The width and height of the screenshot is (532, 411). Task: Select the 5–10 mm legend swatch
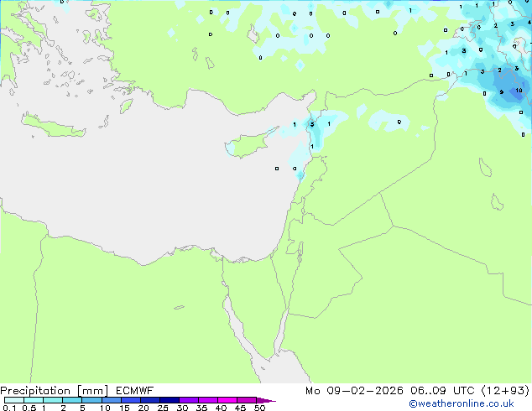tap(91, 400)
